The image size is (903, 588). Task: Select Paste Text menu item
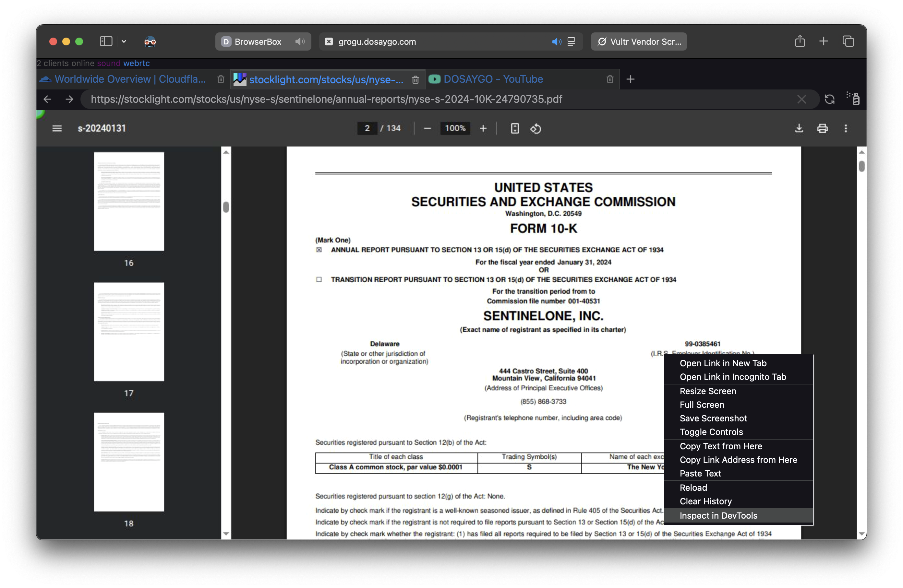point(739,474)
